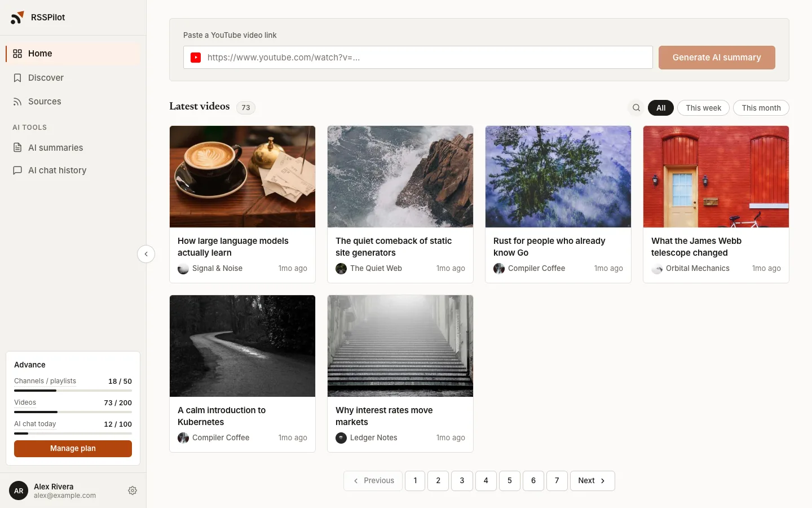Open the Sources section
The height and width of the screenshot is (508, 812).
click(73, 102)
